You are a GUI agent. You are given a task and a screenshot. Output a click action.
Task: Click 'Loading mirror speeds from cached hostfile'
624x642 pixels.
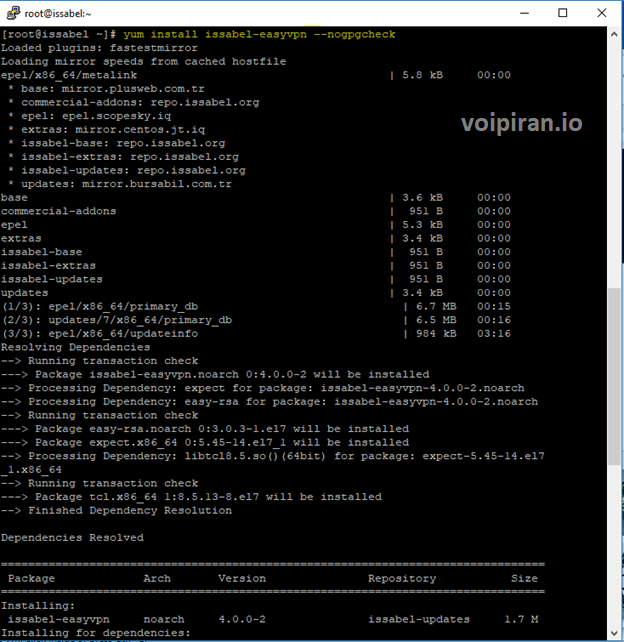[143, 61]
